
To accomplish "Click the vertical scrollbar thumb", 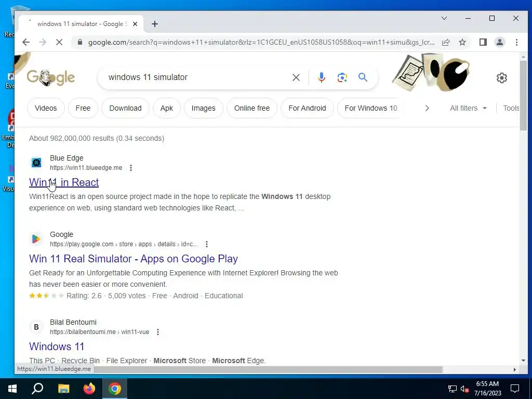I will coord(523,95).
